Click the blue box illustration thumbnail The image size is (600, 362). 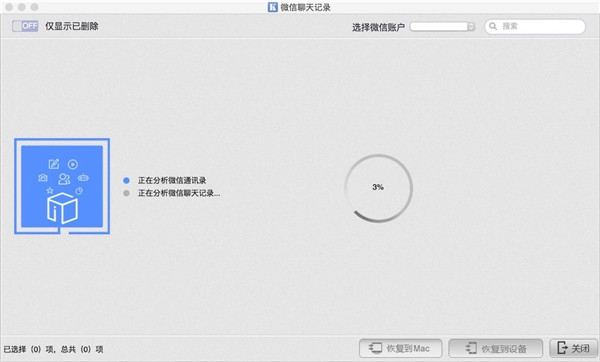point(62,186)
